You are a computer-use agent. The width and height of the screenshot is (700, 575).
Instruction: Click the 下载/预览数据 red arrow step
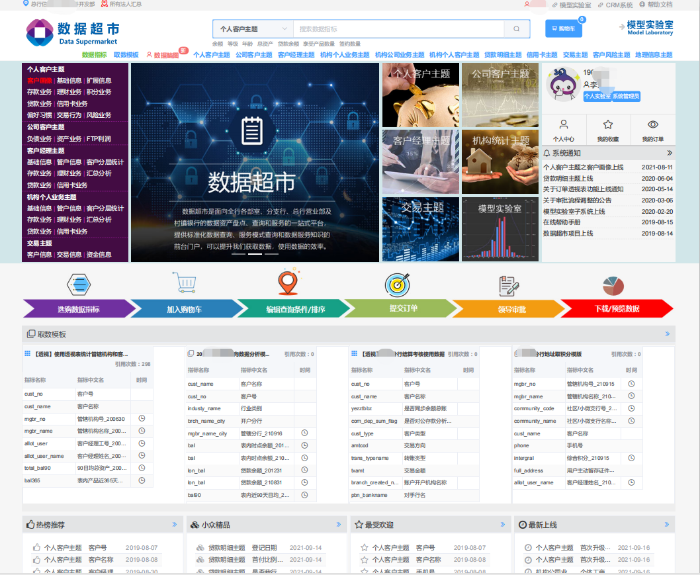pos(617,309)
